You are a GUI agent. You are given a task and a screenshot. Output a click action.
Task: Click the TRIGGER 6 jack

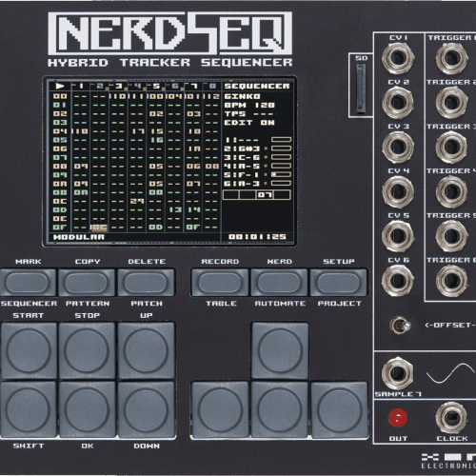pyautogui.click(x=451, y=280)
